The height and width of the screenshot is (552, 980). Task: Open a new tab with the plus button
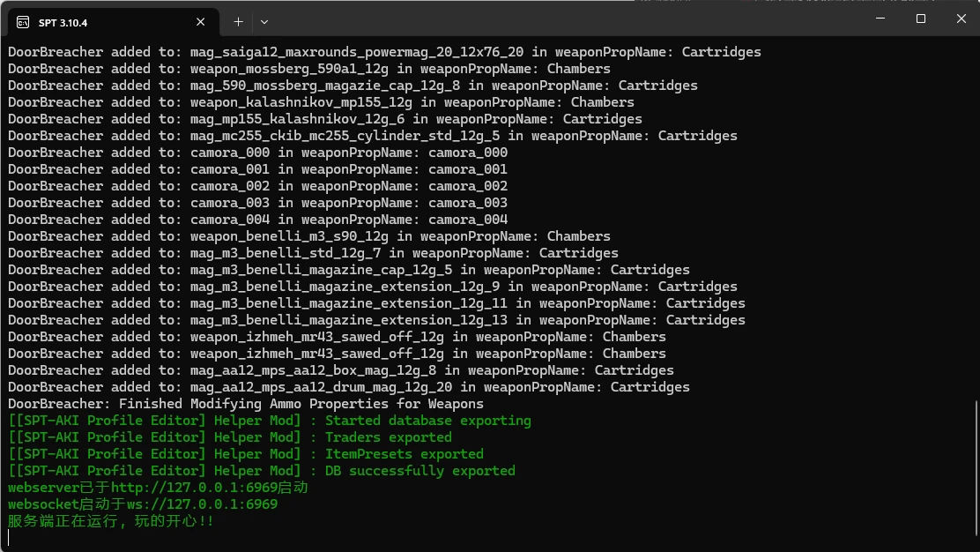point(238,22)
